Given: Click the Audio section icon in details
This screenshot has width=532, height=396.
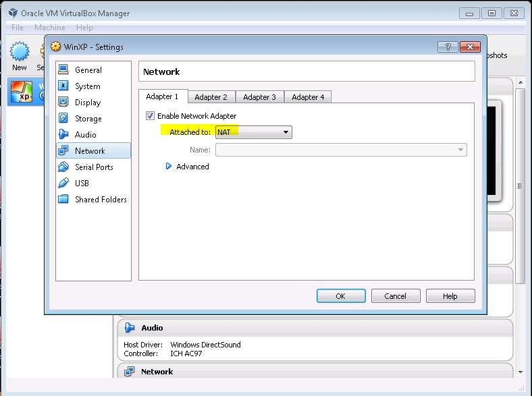Looking at the screenshot, I should [x=129, y=327].
